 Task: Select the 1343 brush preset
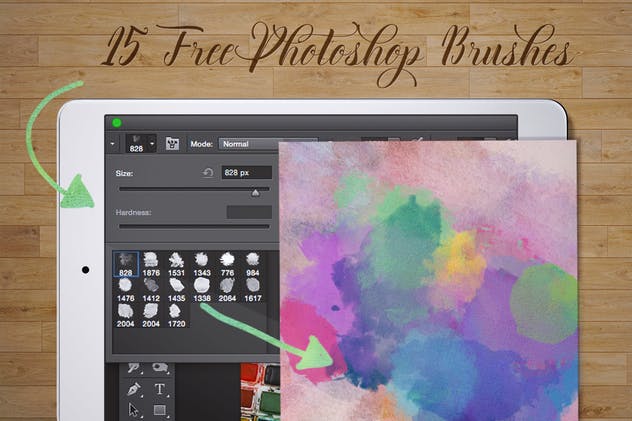tap(202, 264)
